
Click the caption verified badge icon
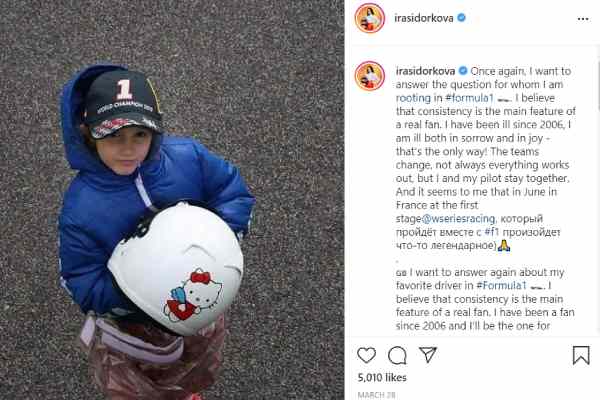point(463,71)
